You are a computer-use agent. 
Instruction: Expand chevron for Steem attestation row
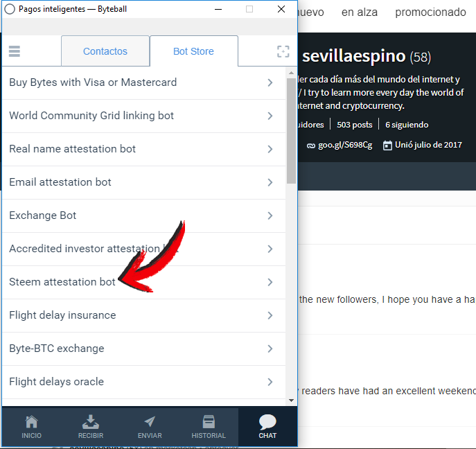tap(270, 282)
